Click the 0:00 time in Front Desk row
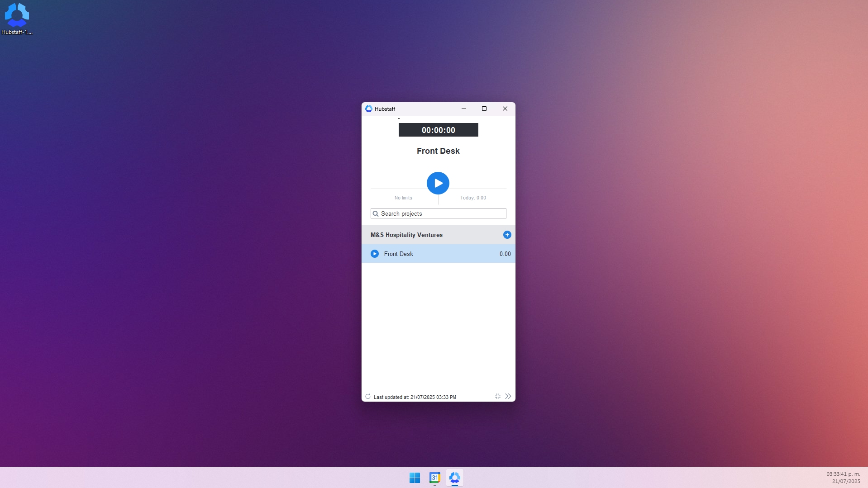 coord(505,254)
